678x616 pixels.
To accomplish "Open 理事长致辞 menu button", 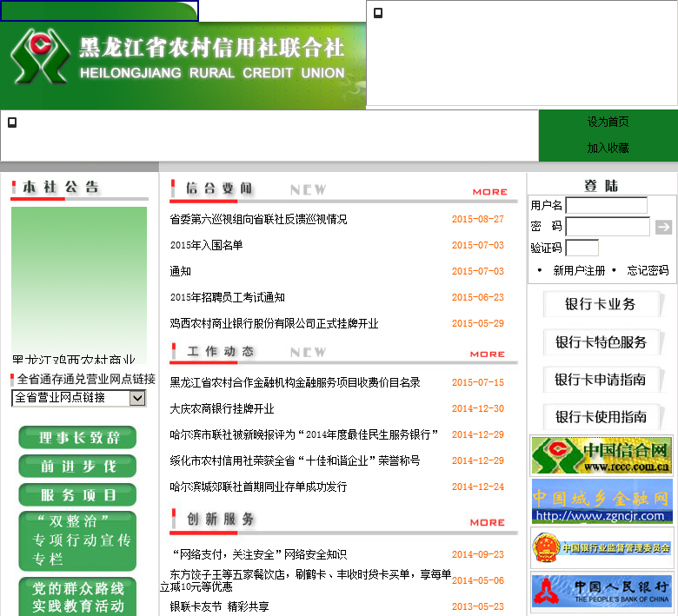I will tap(77, 438).
